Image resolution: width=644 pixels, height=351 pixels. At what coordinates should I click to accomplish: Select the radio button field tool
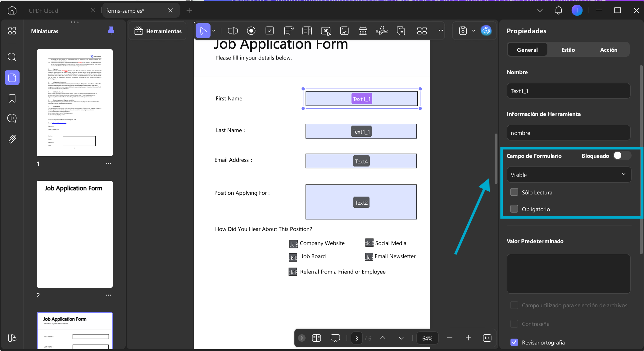click(x=251, y=31)
